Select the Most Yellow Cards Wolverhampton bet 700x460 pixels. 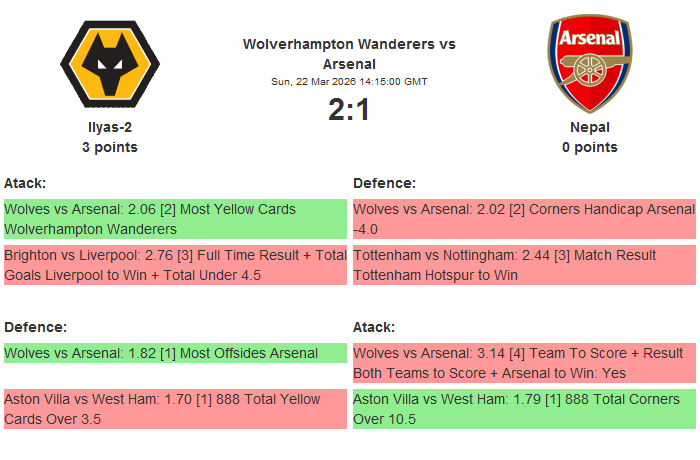tap(175, 219)
